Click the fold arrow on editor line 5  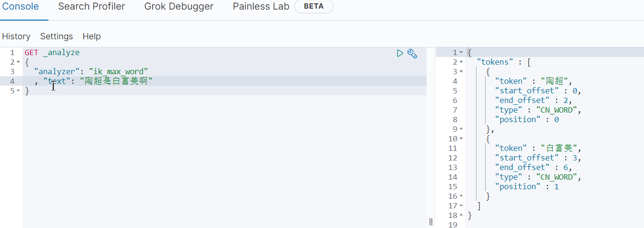[x=18, y=91]
